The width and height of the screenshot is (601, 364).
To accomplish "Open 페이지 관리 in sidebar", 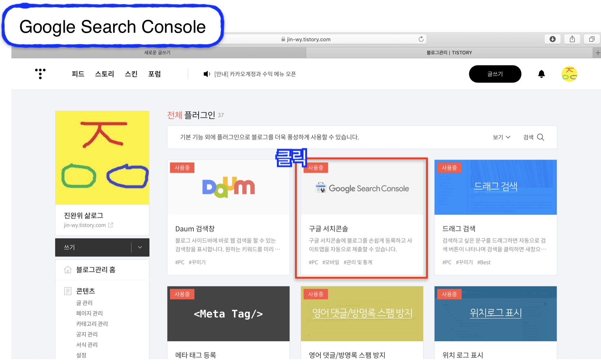I will (89, 313).
